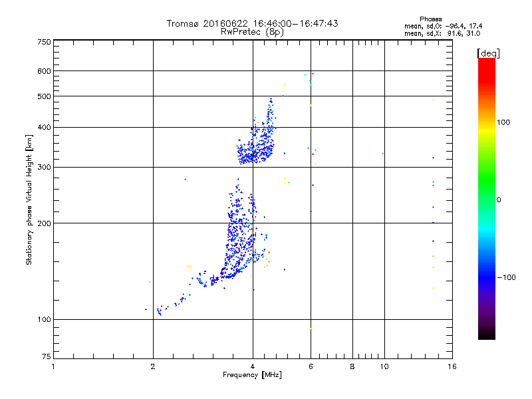Click the "mean, sd,O: -96.4, 17.4" line
The image size is (532, 399).
click(443, 26)
